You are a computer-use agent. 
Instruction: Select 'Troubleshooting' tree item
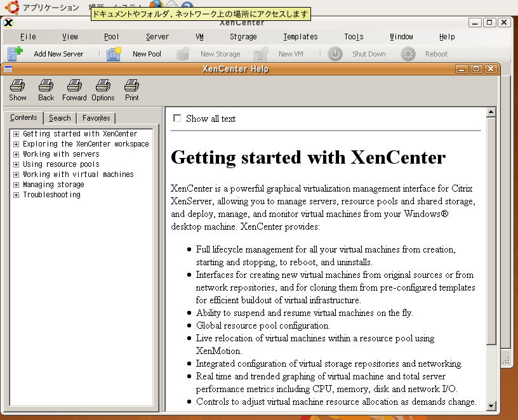[51, 195]
